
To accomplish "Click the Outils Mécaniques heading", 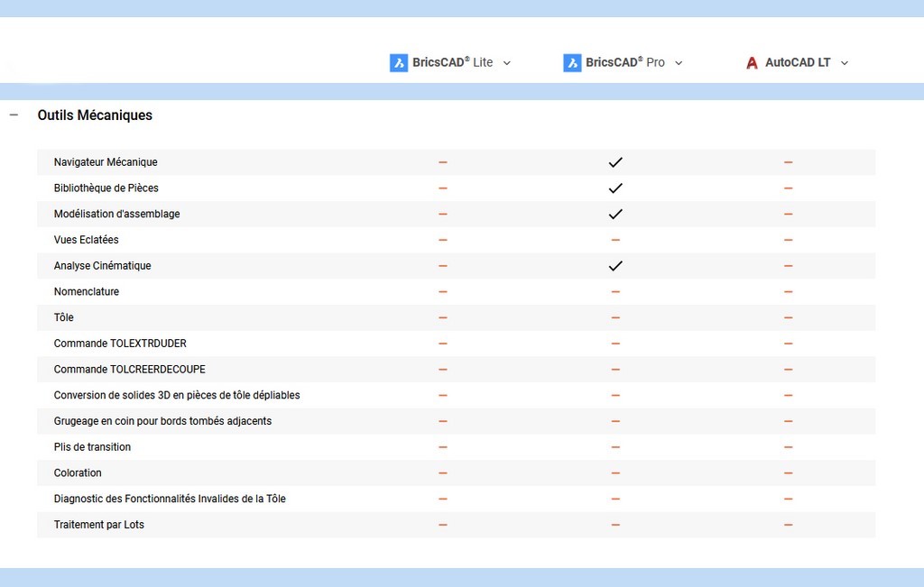I will [x=95, y=115].
